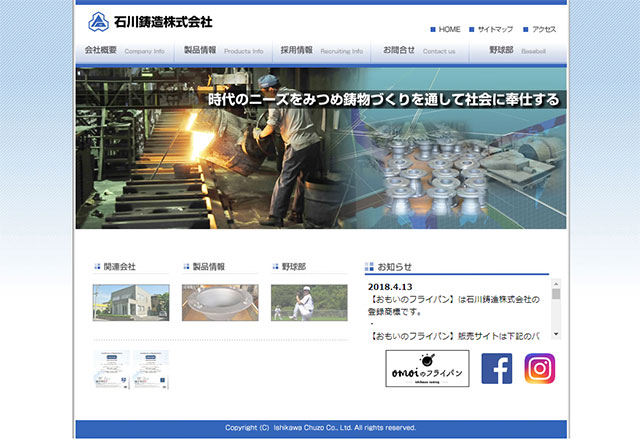Open the アクセス link
This screenshot has width=640, height=441.
click(540, 29)
